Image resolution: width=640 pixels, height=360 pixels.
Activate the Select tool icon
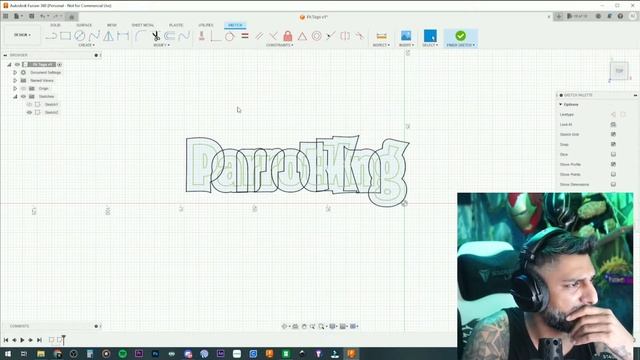pyautogui.click(x=430, y=36)
